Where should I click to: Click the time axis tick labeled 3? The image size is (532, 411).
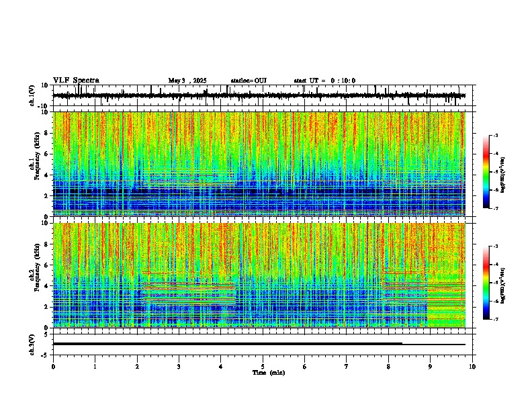(179, 367)
